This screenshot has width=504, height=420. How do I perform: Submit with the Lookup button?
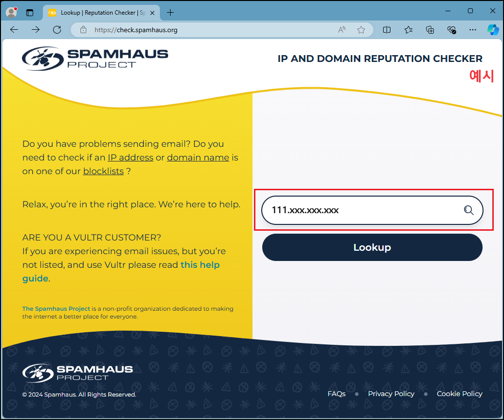[x=372, y=247]
